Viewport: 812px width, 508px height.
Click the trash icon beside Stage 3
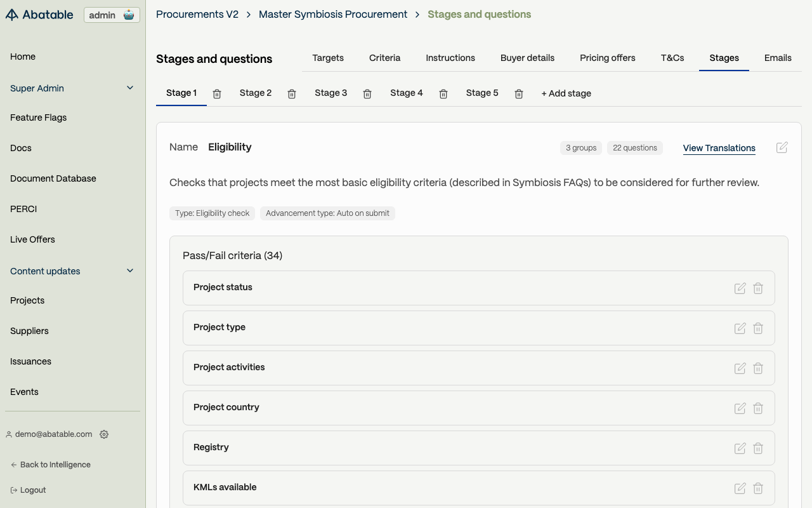[367, 94]
